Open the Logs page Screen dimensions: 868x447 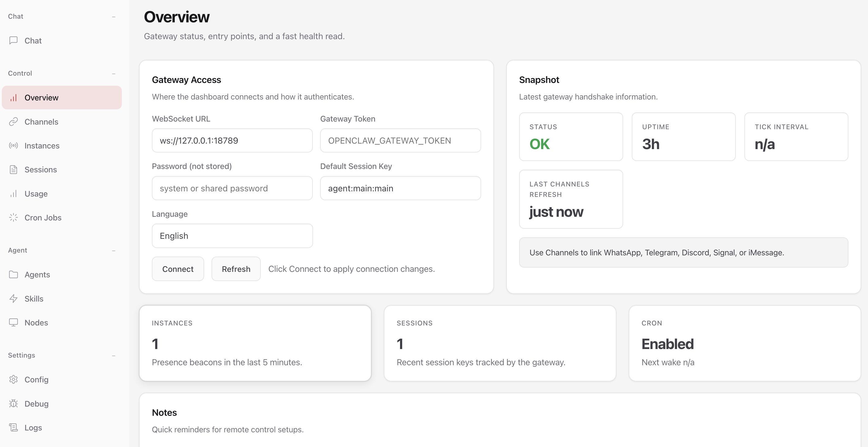(x=33, y=427)
